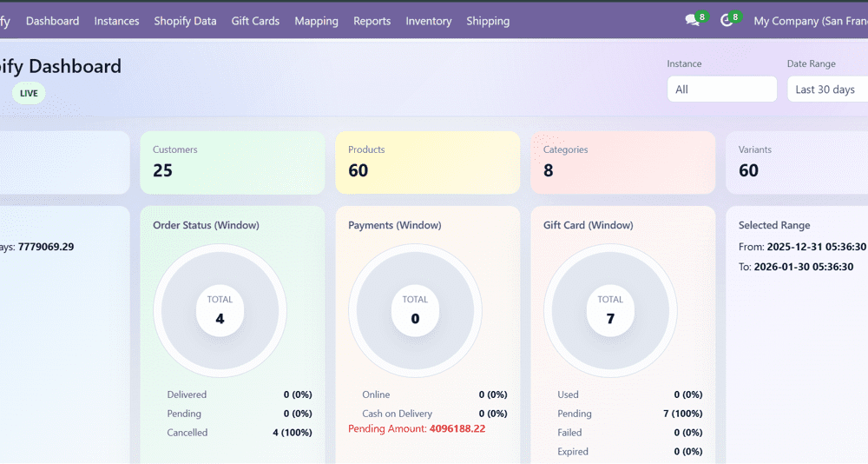868x464 pixels.
Task: Go to the Dashboard menu
Action: tap(52, 21)
